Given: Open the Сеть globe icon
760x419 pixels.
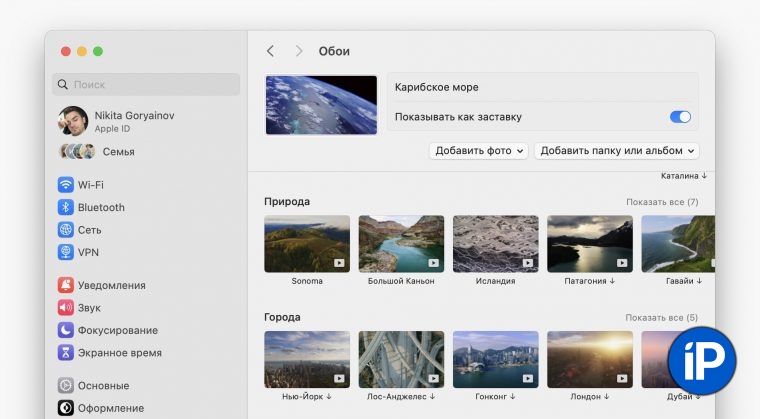Looking at the screenshot, I should click(66, 230).
